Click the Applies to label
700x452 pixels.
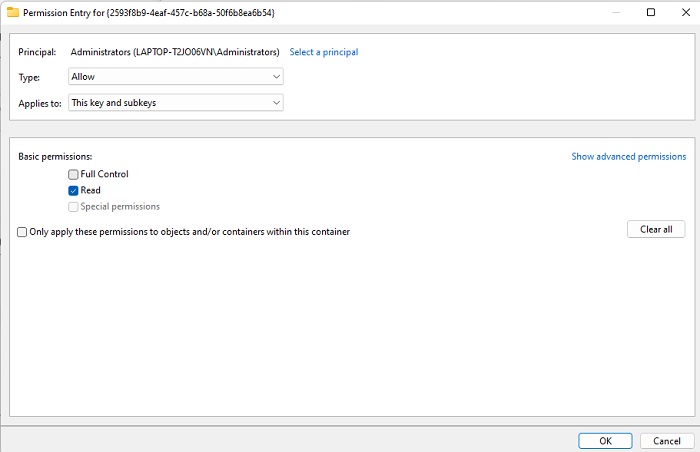(40, 104)
